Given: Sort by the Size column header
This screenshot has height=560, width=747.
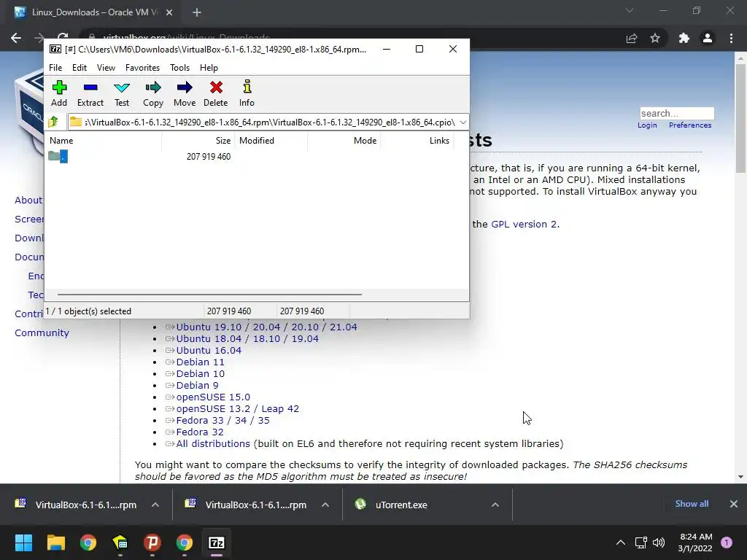Looking at the screenshot, I should [198, 141].
